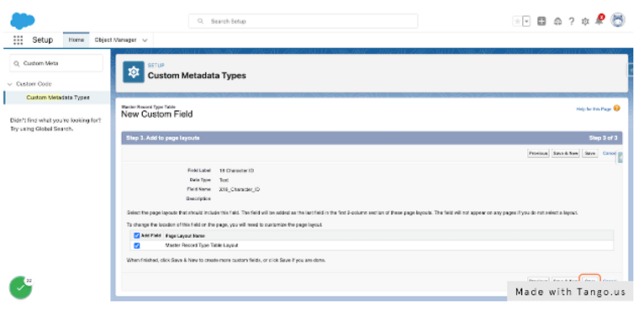Click the top Save button
Viewport: 644px width, 317px height.
[x=590, y=153]
